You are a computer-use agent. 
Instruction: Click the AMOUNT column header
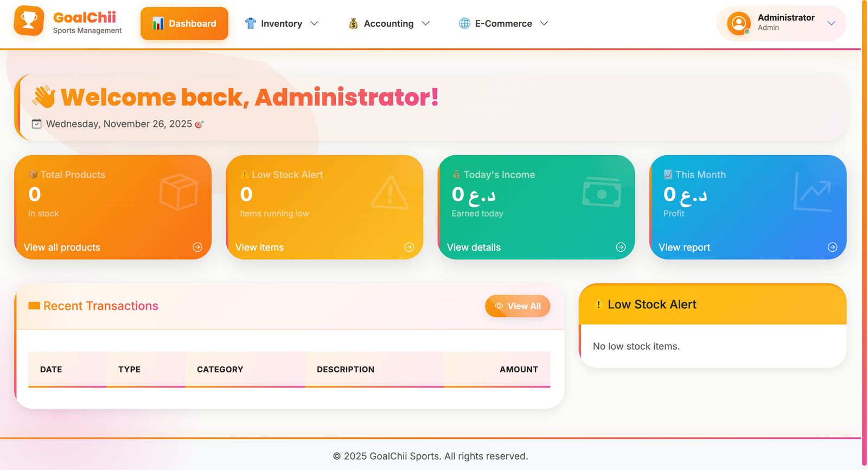pos(518,370)
